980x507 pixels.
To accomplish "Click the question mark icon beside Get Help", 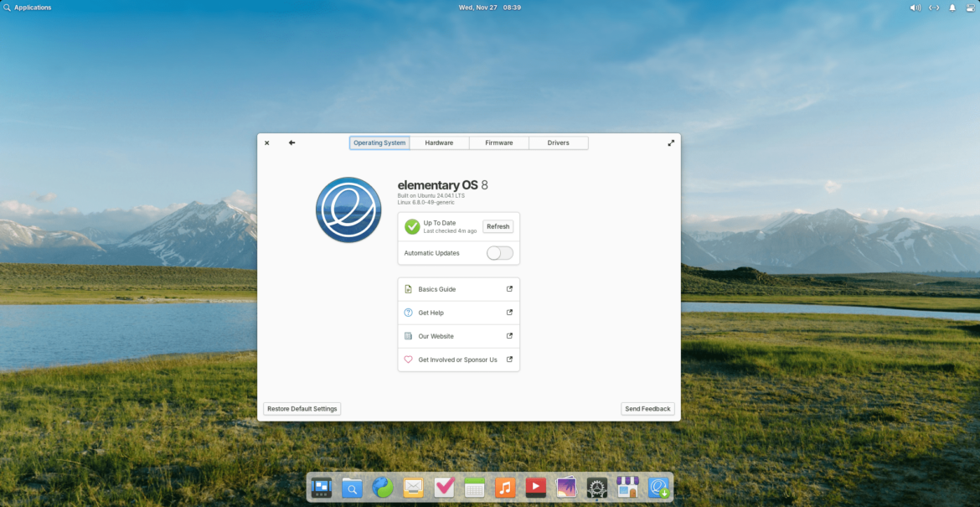I will click(x=408, y=312).
